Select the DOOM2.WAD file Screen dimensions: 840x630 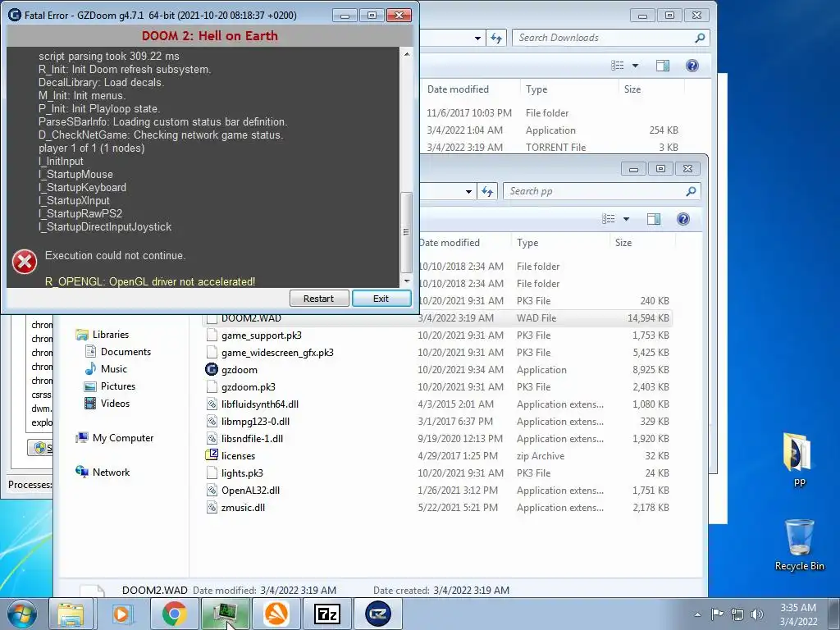436,318
